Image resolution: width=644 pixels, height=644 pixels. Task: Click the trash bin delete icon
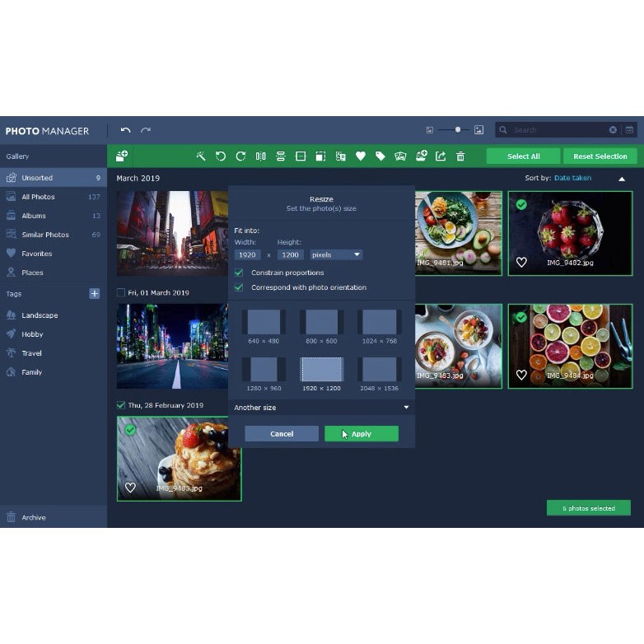460,156
